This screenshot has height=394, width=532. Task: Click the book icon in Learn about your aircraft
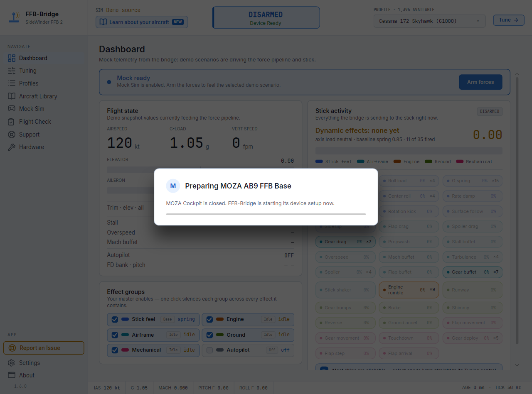103,22
